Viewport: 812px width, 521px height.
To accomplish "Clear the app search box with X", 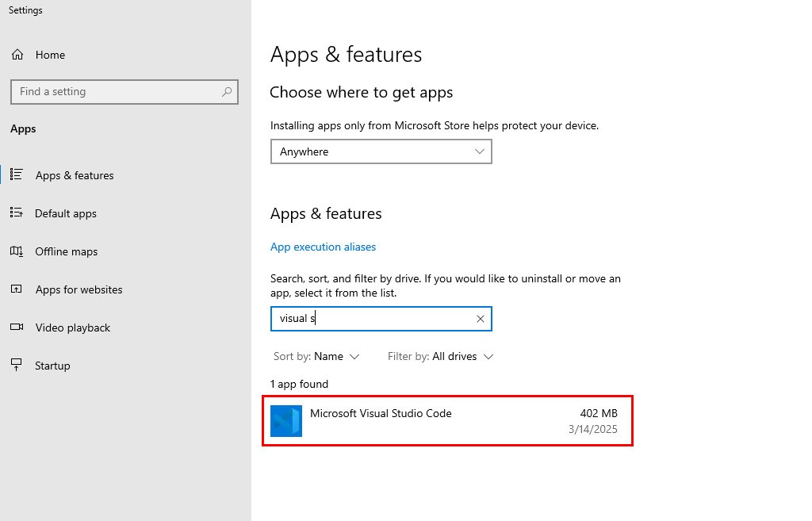I will (480, 319).
